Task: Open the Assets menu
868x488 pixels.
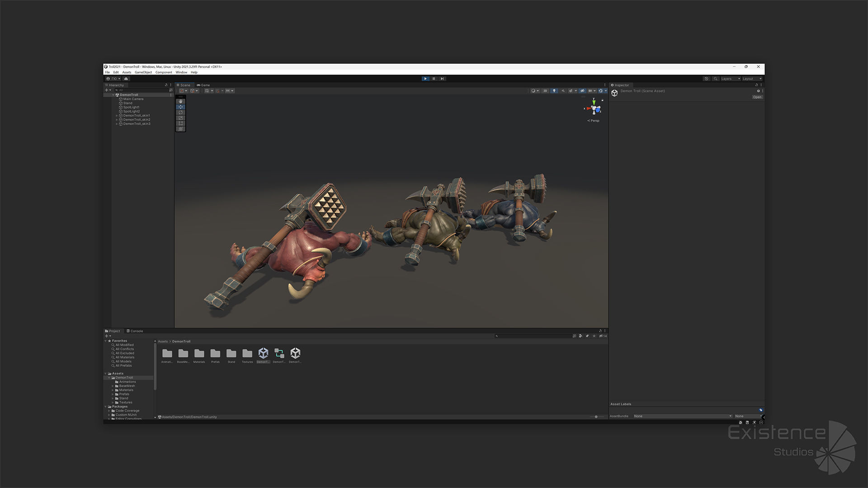Action: point(127,72)
